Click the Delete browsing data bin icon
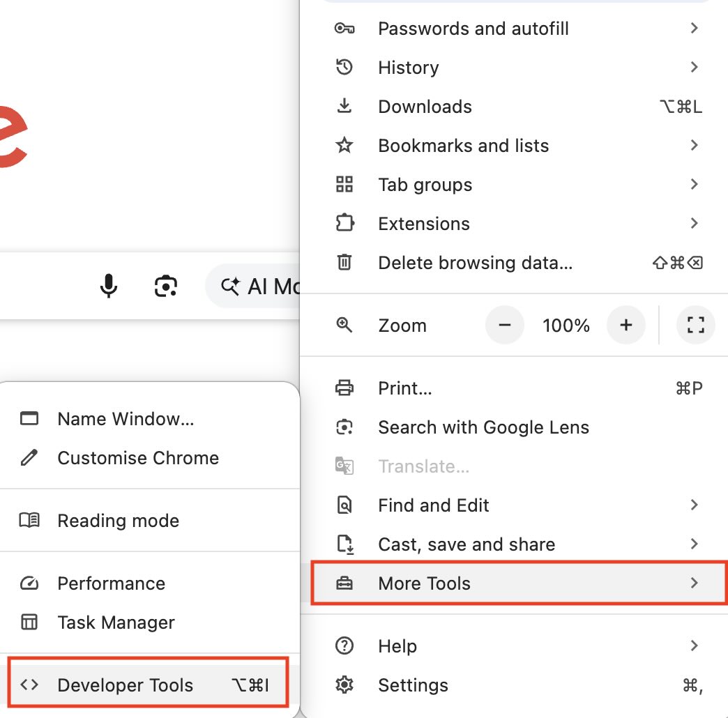 [x=344, y=263]
